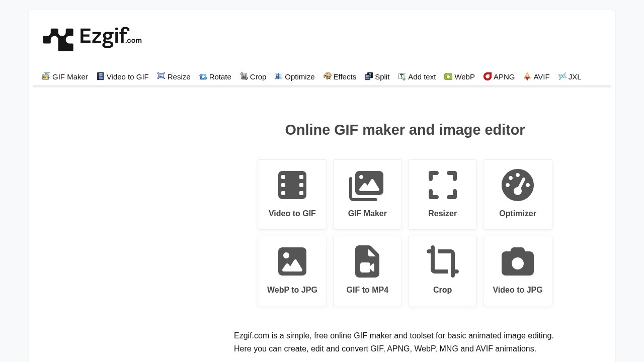Select the large Crop tool icon
The width and height of the screenshot is (644, 362).
tap(442, 262)
